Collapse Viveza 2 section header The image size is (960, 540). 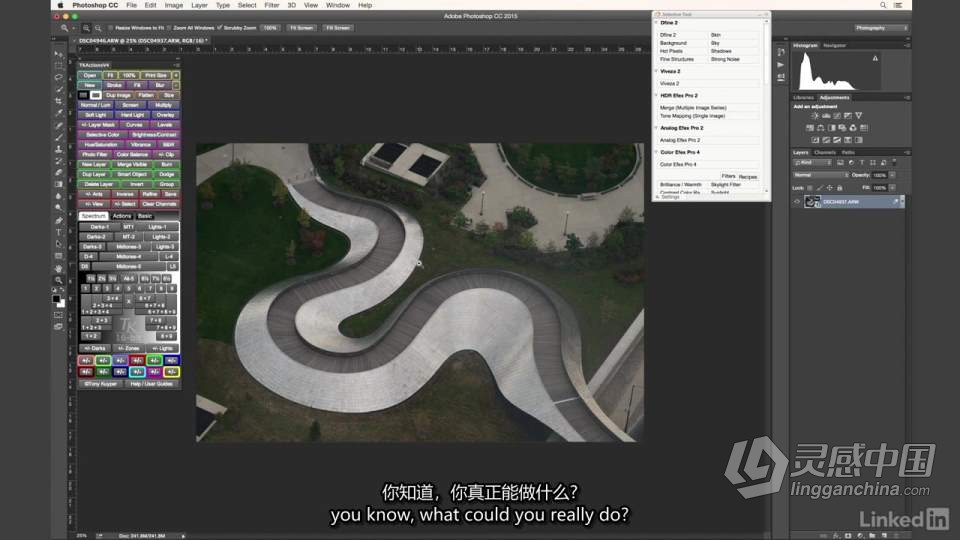point(656,71)
